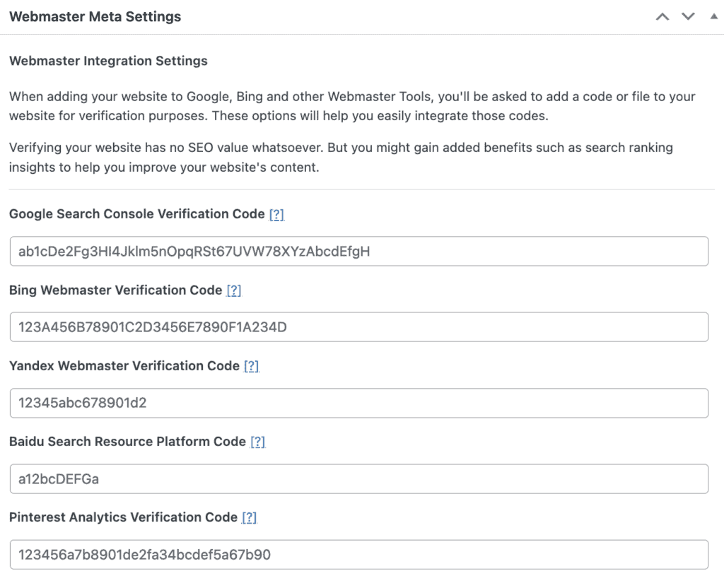Open help for Pinterest Analytics code
Screen dimensions: 724x588
point(250,517)
